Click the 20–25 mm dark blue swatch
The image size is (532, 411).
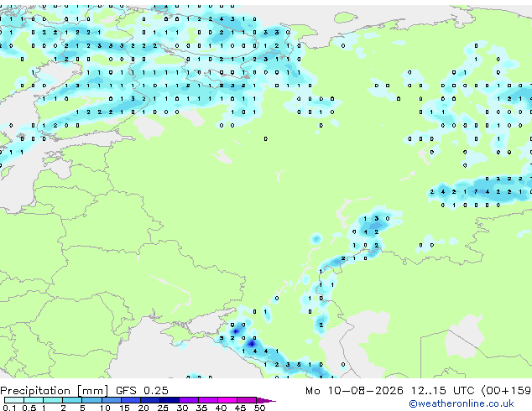(x=149, y=400)
